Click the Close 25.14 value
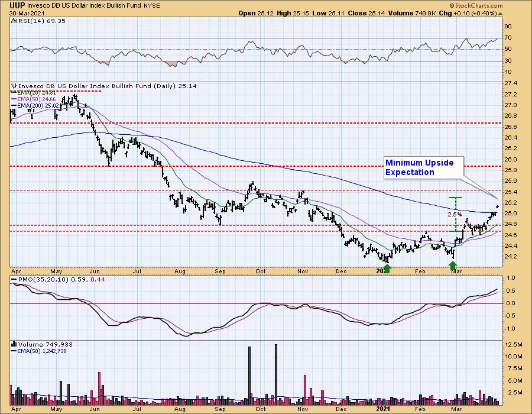The width and height of the screenshot is (532, 414). [366, 13]
